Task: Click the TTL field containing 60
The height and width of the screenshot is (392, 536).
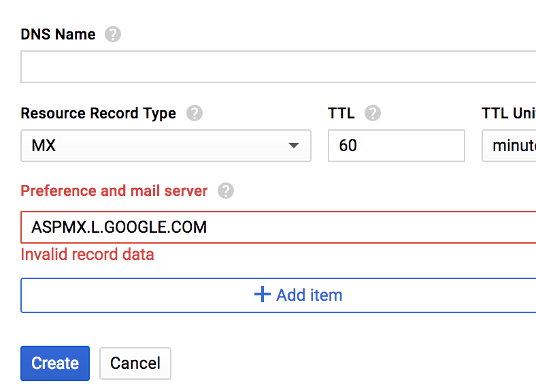Action: click(x=396, y=146)
